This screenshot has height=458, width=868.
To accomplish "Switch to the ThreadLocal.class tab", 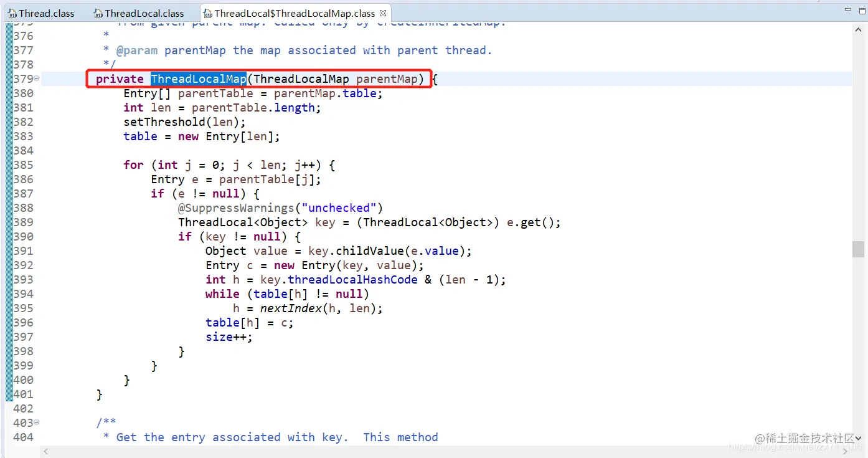I will [139, 13].
